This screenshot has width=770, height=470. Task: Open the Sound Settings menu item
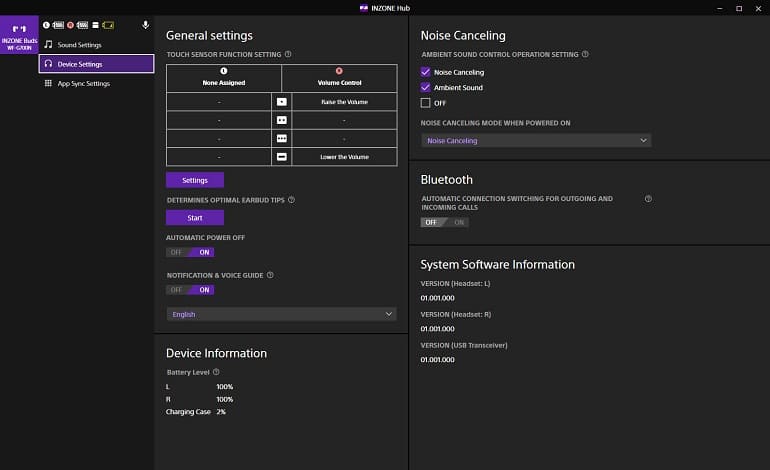point(96,45)
